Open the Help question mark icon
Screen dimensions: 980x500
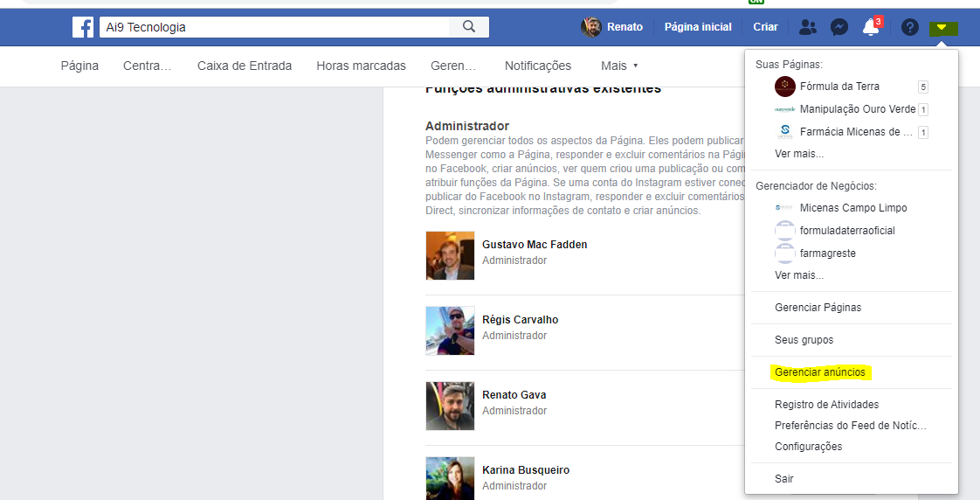(x=910, y=27)
